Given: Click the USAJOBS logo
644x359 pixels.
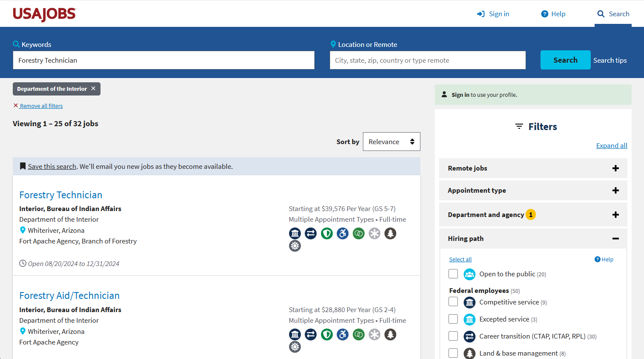Looking at the screenshot, I should tap(44, 14).
